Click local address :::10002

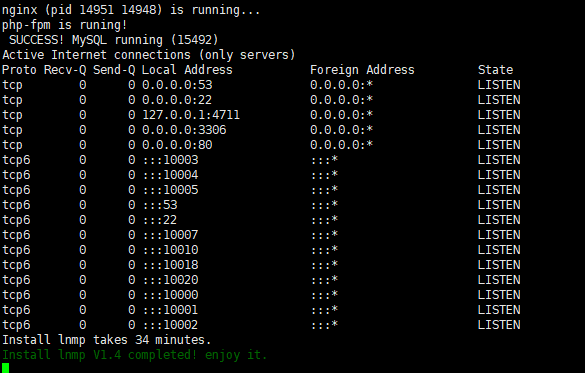point(171,325)
